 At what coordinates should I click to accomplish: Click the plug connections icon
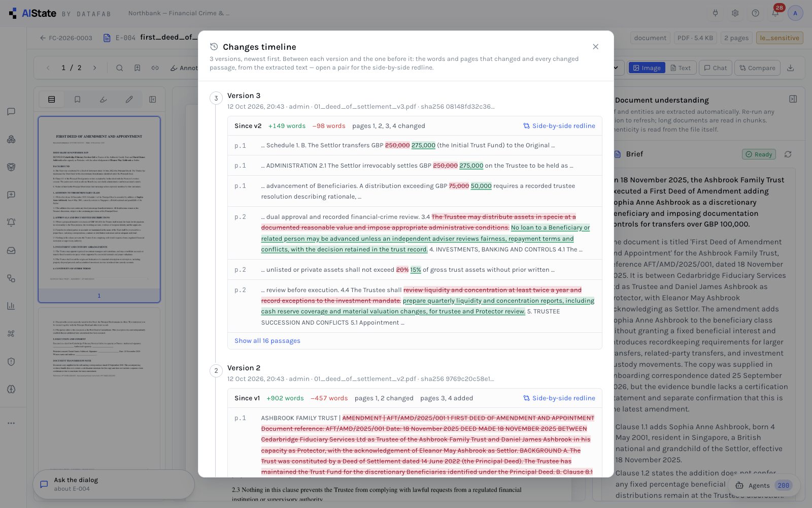pyautogui.click(x=715, y=13)
